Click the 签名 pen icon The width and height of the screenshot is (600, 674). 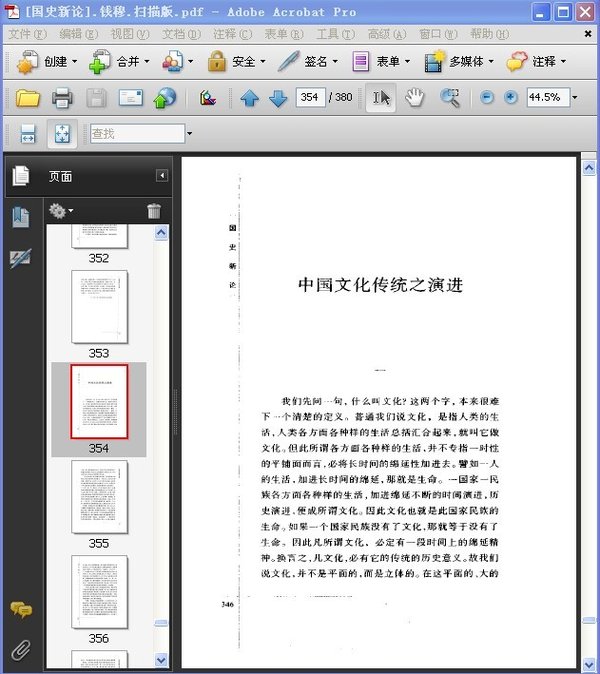tap(288, 61)
